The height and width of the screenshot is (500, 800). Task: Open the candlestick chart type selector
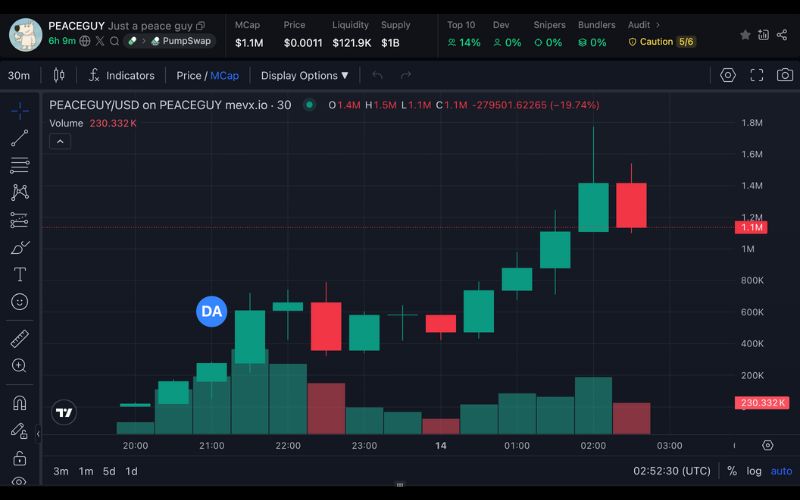pos(59,76)
